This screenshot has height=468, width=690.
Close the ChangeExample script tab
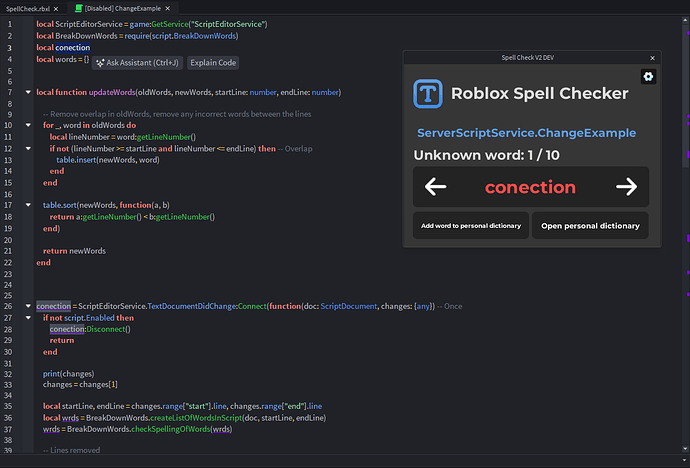(168, 8)
